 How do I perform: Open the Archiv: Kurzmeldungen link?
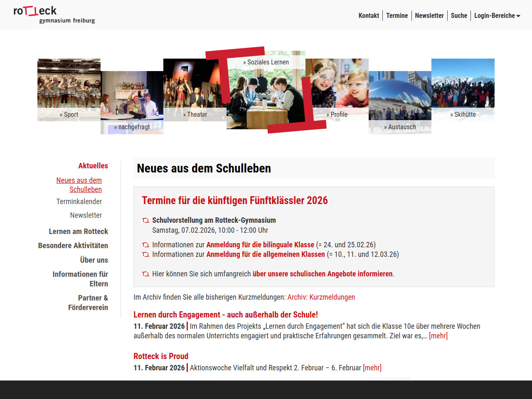[x=321, y=297]
